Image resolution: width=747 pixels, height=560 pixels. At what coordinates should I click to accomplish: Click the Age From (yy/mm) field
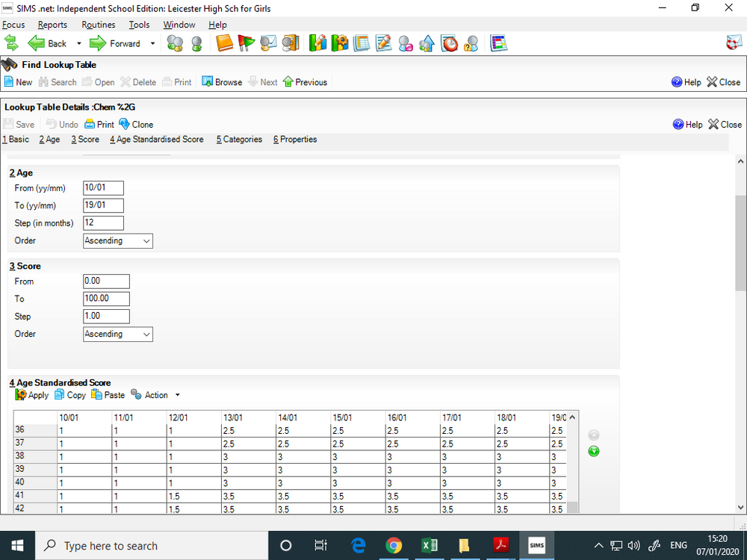coord(103,188)
